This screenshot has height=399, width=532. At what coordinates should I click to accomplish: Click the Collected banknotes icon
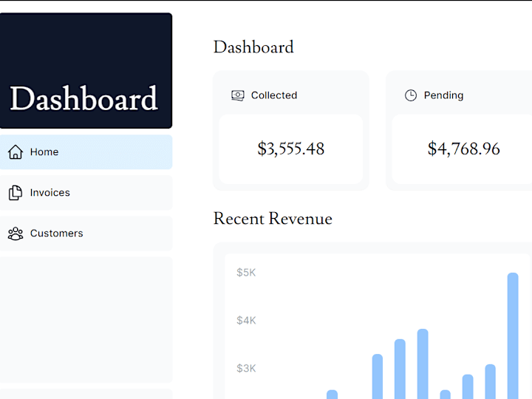[x=238, y=95]
